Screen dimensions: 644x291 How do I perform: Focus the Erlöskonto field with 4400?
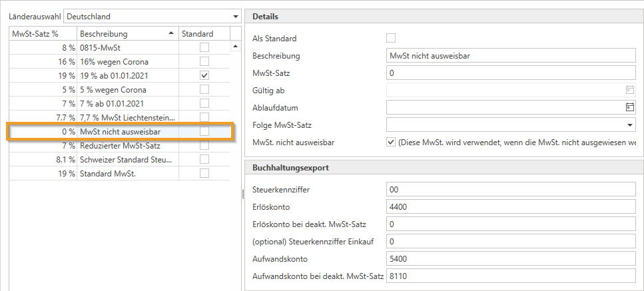click(x=509, y=207)
